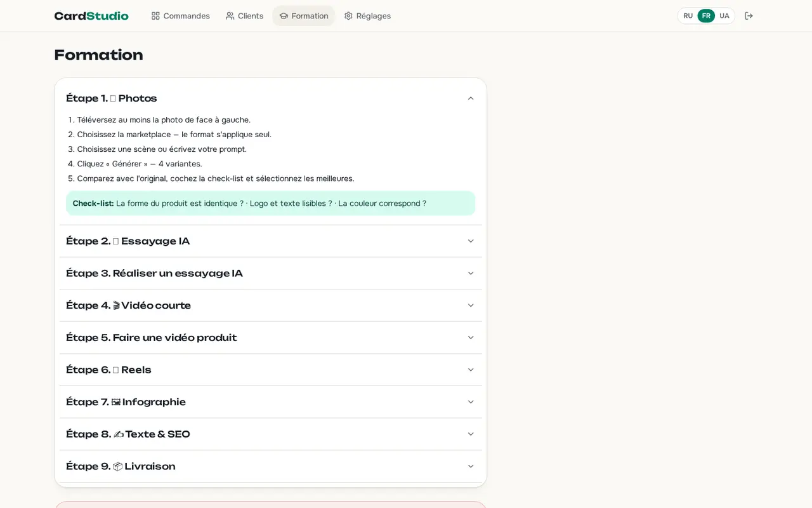Click 'Téléversez au moins la photo de face' line
812x508 pixels.
(164, 120)
